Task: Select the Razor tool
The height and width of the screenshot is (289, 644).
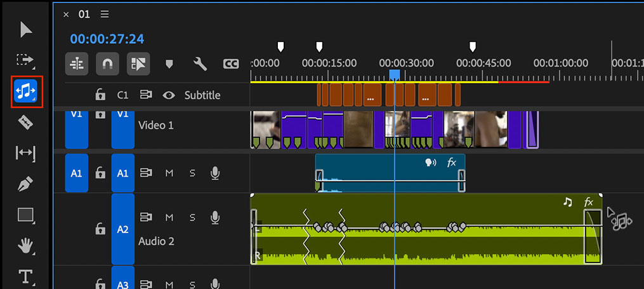Action: [26, 123]
